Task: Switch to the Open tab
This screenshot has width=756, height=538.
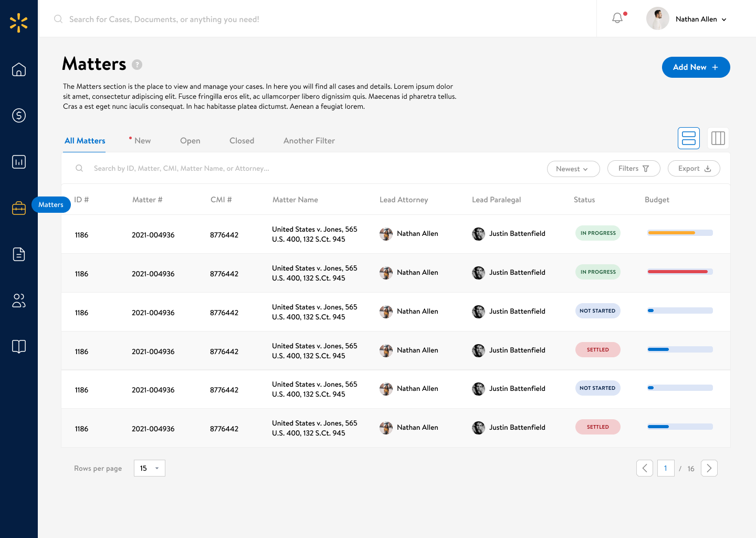Action: coord(190,141)
